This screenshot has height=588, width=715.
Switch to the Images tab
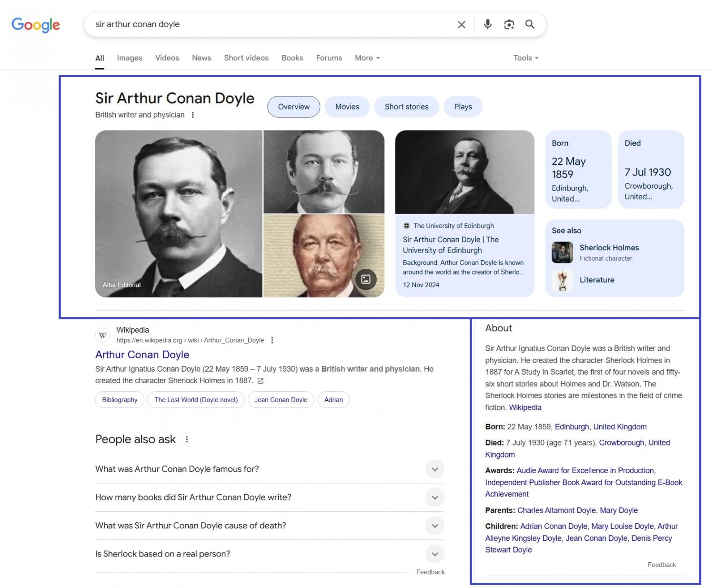coord(130,58)
